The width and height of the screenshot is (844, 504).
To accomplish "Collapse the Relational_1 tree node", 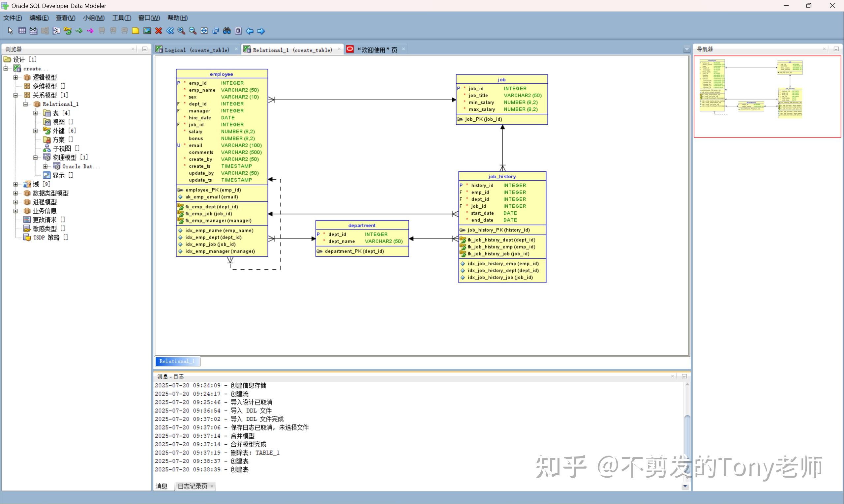I will click(25, 104).
